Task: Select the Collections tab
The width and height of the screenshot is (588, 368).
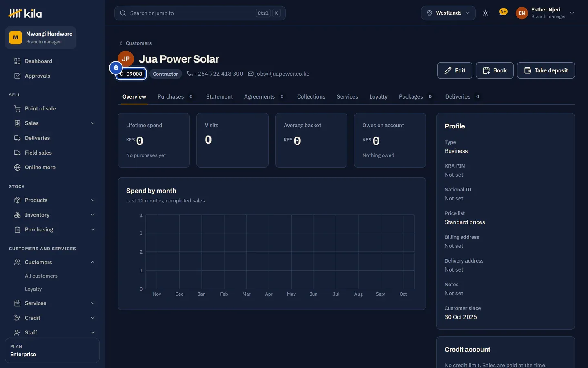Action: (x=311, y=97)
